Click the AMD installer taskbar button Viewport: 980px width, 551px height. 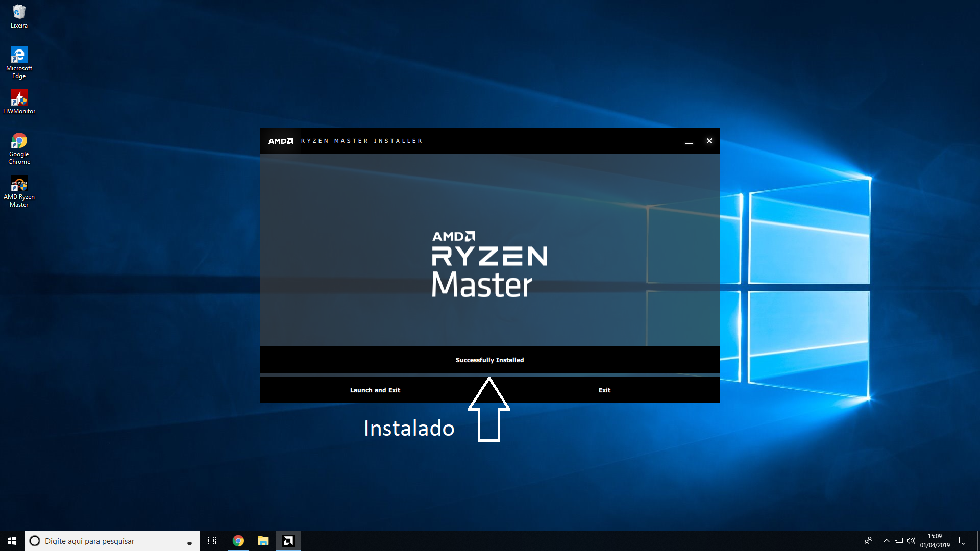click(288, 541)
